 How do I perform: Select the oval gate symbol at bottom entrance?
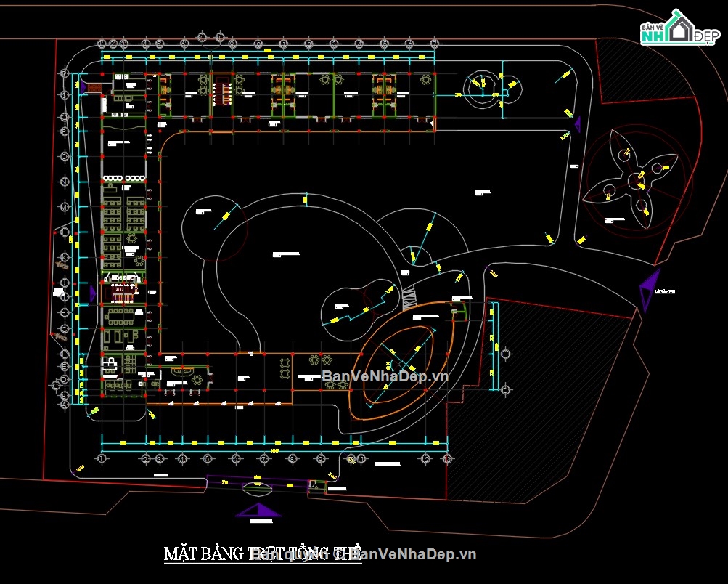(257, 487)
